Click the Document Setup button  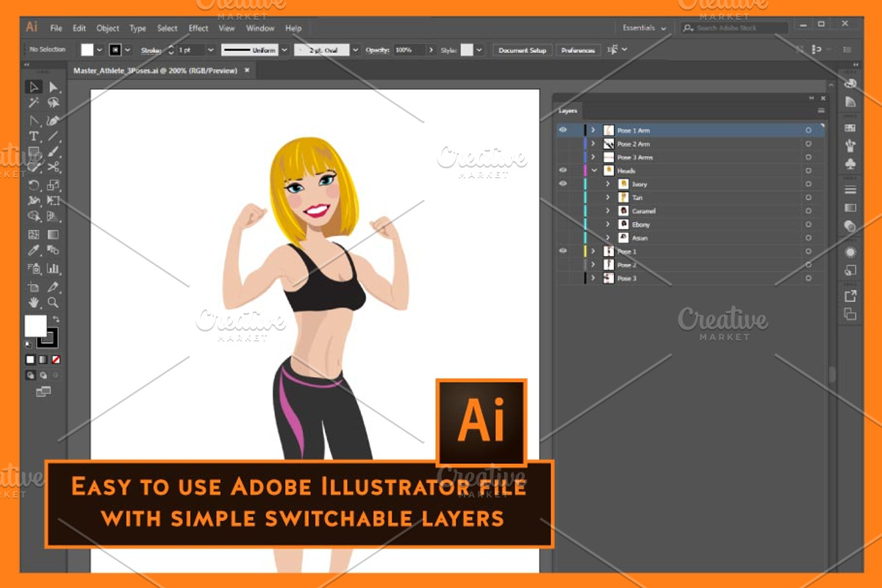(x=523, y=50)
